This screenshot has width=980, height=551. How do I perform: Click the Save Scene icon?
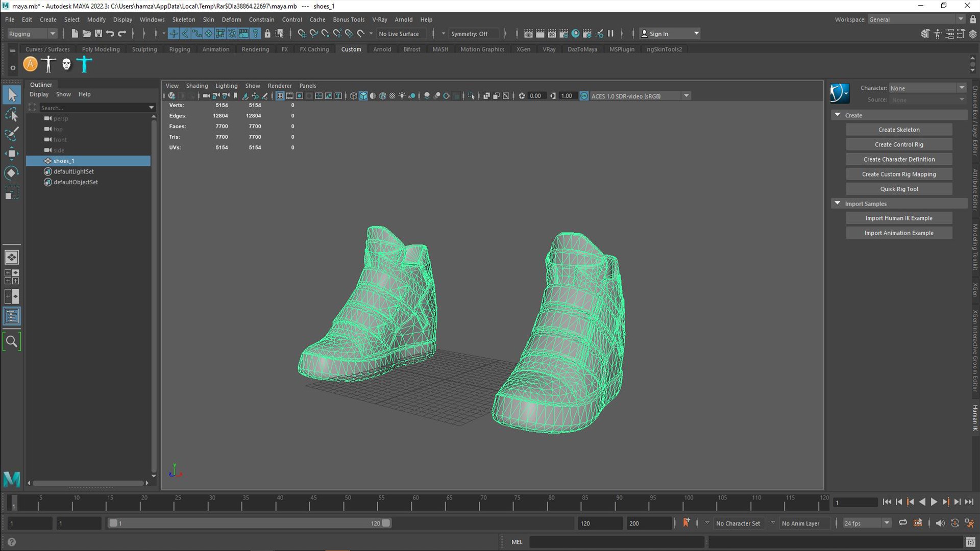coord(98,34)
